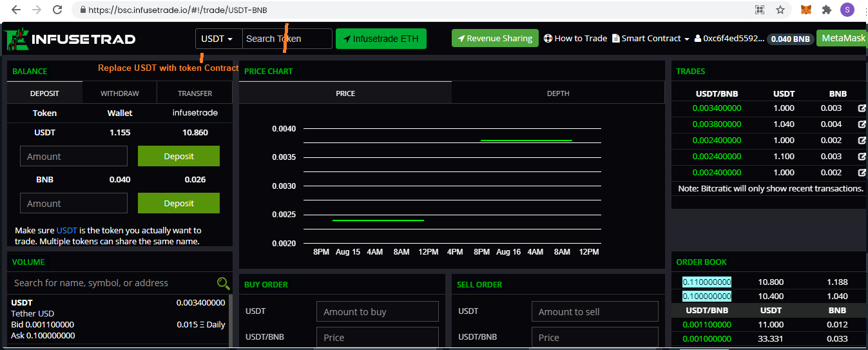Open the Chrome three-dot menu
Viewport: 868px width, 350px height.
point(865,10)
